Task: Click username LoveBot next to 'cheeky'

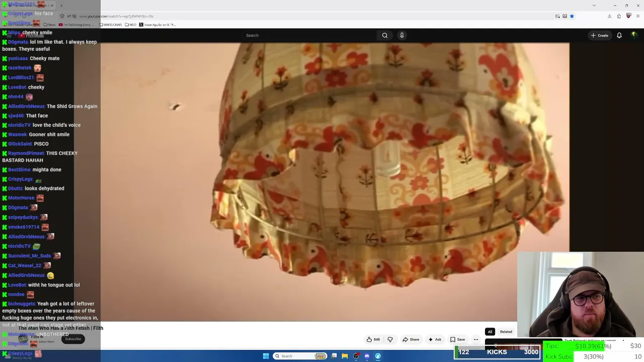Action: click(17, 87)
